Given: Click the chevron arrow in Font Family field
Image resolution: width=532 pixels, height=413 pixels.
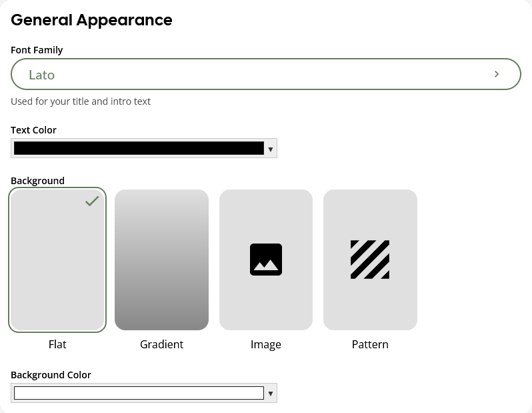Looking at the screenshot, I should (497, 74).
